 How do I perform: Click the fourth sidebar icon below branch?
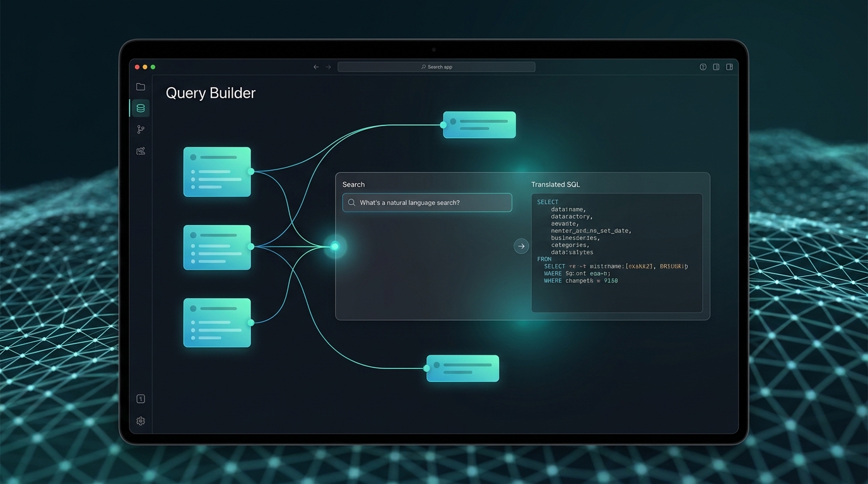click(x=141, y=151)
